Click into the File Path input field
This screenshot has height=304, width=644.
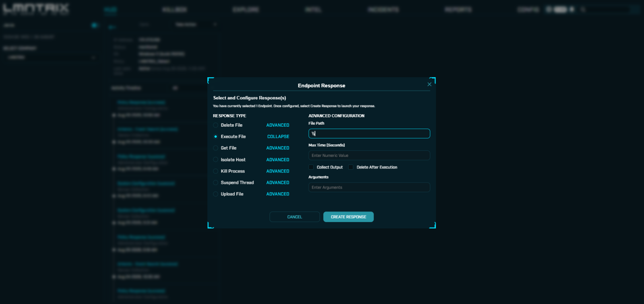click(369, 134)
